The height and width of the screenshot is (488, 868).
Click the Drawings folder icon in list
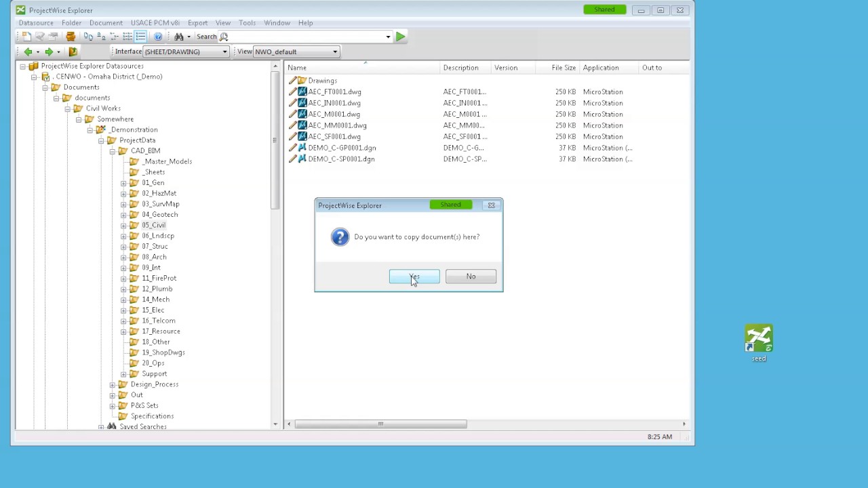302,81
